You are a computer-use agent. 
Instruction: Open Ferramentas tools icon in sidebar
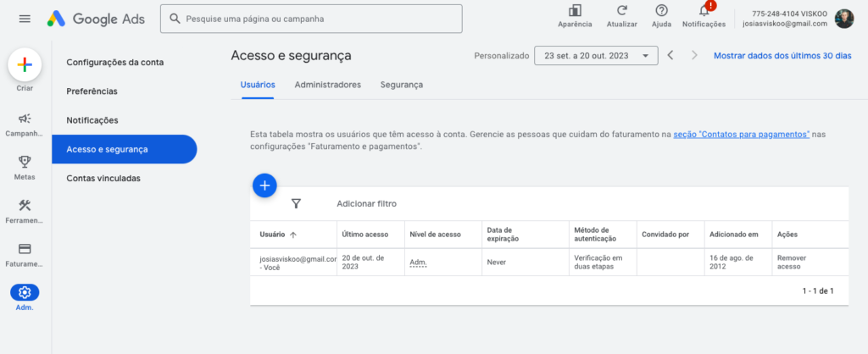click(x=25, y=205)
